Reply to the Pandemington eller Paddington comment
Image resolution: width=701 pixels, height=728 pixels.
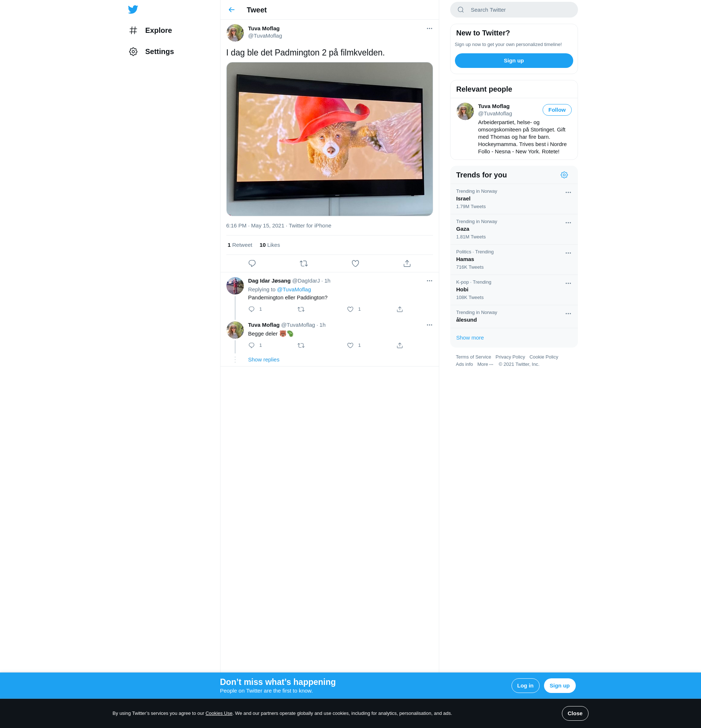[252, 309]
